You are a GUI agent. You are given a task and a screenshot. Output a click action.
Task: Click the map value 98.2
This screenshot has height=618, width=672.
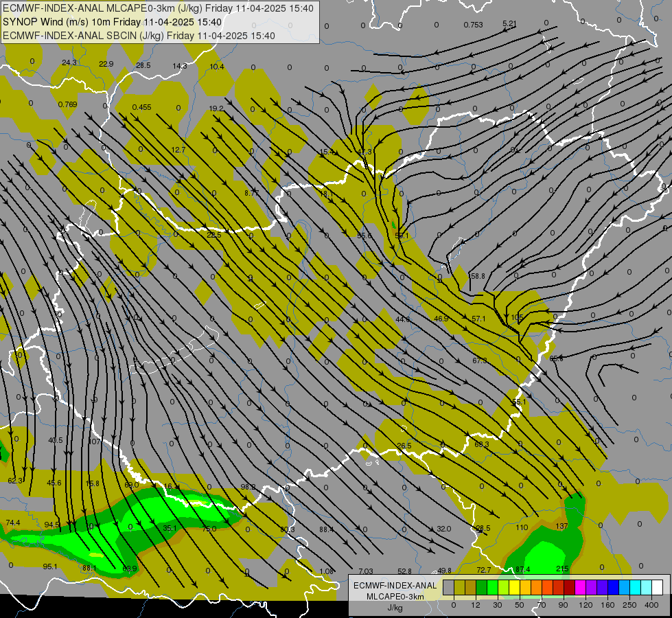[248, 487]
